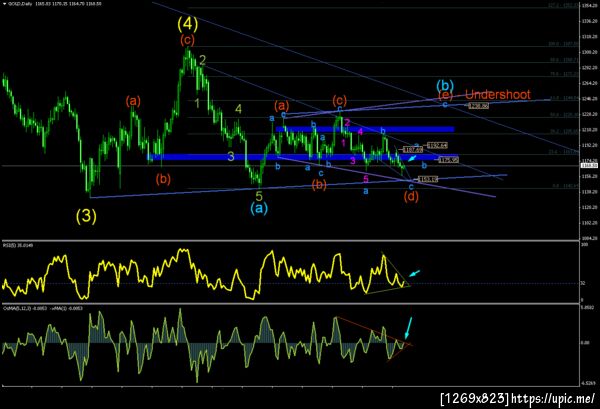The width and height of the screenshot is (600, 409).
Task: Click the GOLD,Daily chart title text
Action: pos(18,4)
